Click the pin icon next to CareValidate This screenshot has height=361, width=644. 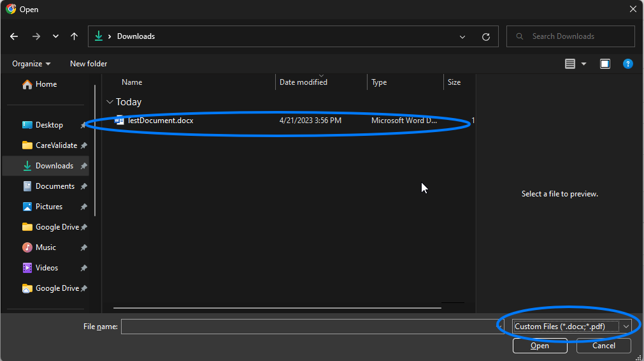84,145
